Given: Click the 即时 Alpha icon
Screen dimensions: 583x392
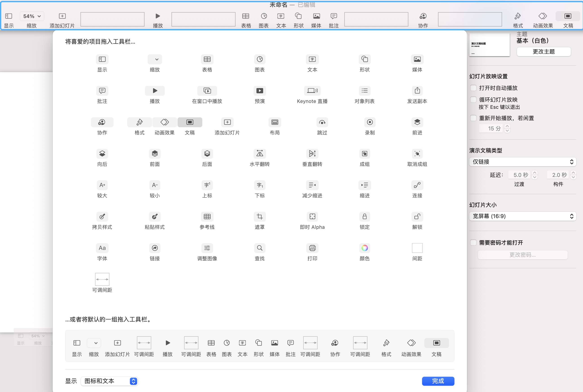Looking at the screenshot, I should point(312,216).
